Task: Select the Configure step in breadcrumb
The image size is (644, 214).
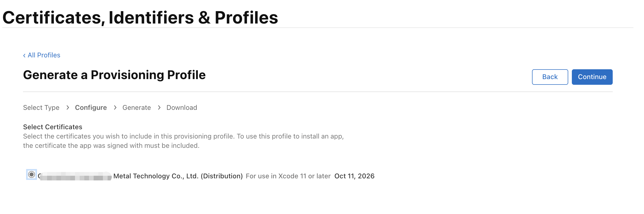Action: pyautogui.click(x=91, y=108)
